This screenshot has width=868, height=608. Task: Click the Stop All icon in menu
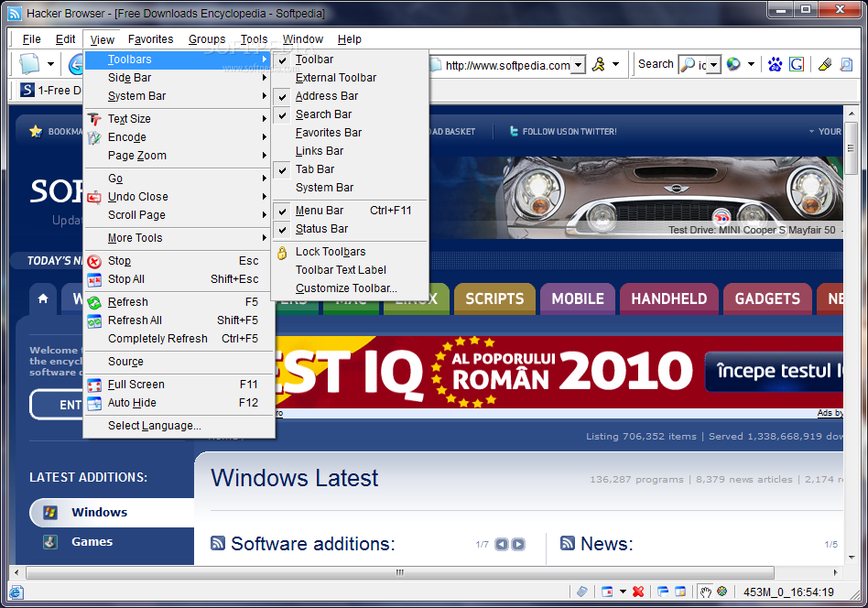pos(94,279)
